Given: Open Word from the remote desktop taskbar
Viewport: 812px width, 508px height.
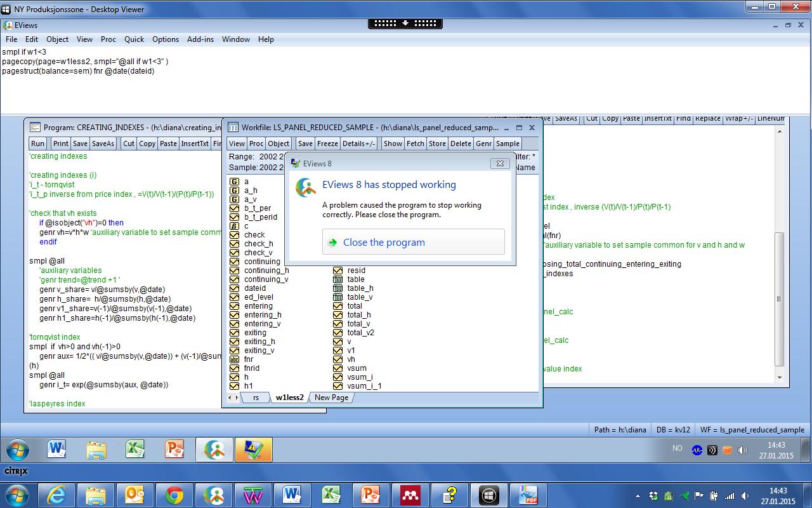Looking at the screenshot, I should (x=57, y=450).
